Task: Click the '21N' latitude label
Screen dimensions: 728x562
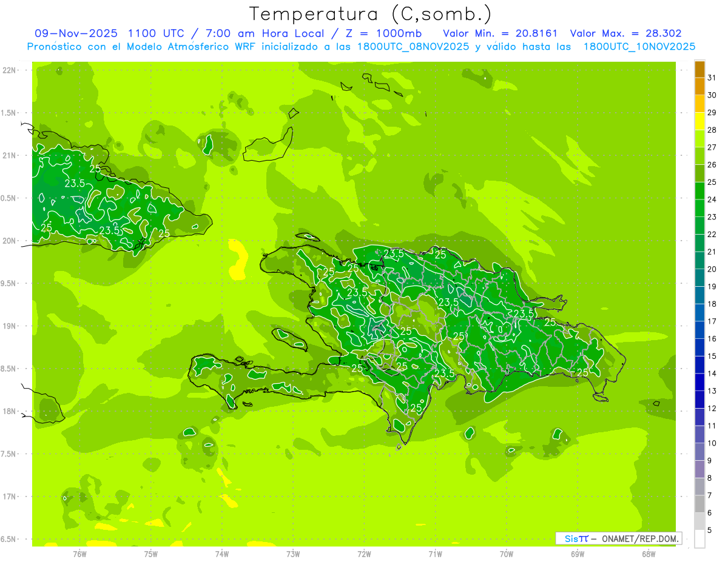Action: (9, 155)
